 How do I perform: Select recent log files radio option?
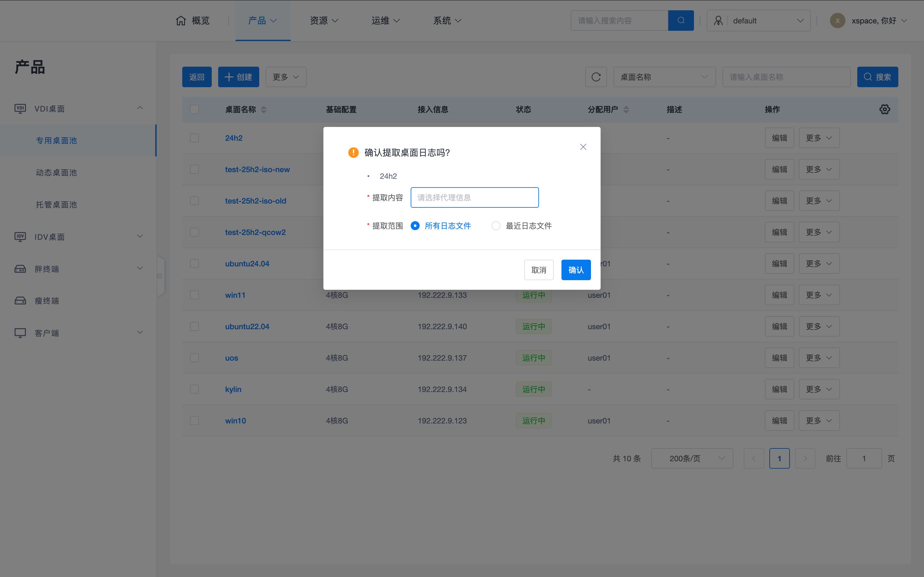(496, 226)
